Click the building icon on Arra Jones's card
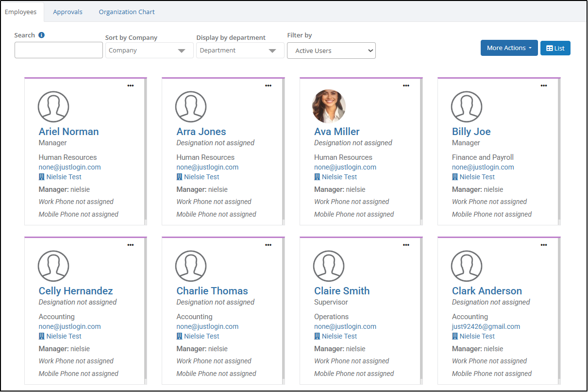The height and width of the screenshot is (392, 588). point(179,177)
